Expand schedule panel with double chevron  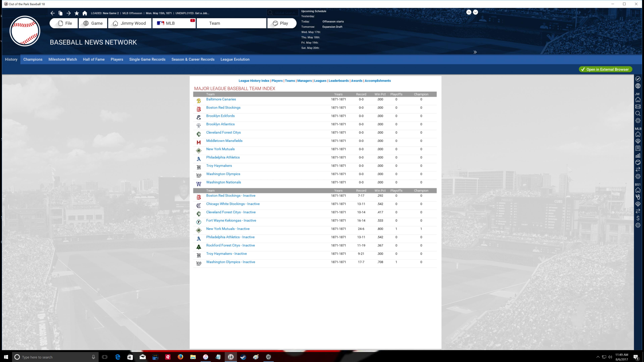tap(475, 52)
